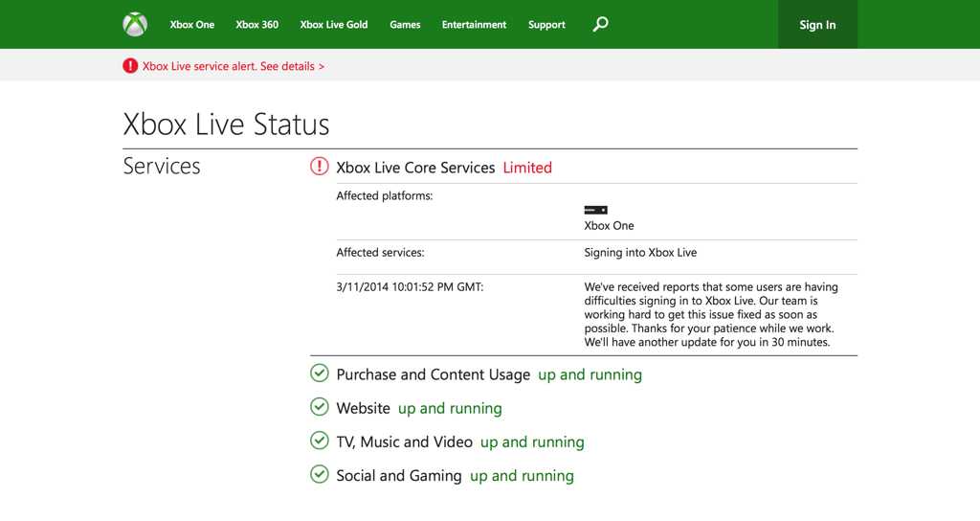Click the Purchase and Content Usage checkmark
This screenshot has width=980, height=521.
point(320,374)
